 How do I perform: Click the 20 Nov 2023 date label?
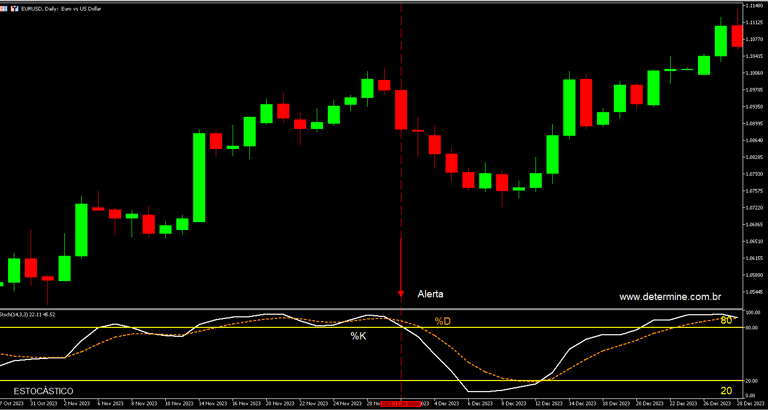point(279,404)
